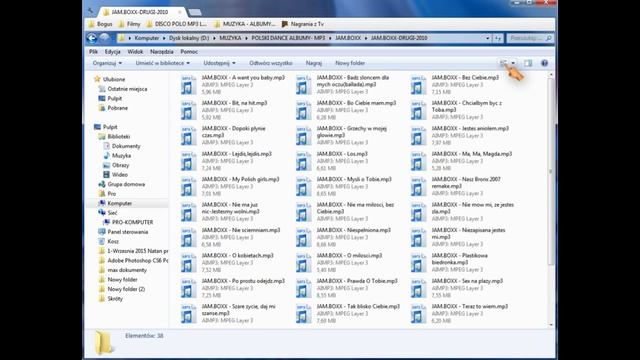Select file icon of O milosci.mp3
This screenshot has height=360, width=640.
pyautogui.click(x=303, y=262)
